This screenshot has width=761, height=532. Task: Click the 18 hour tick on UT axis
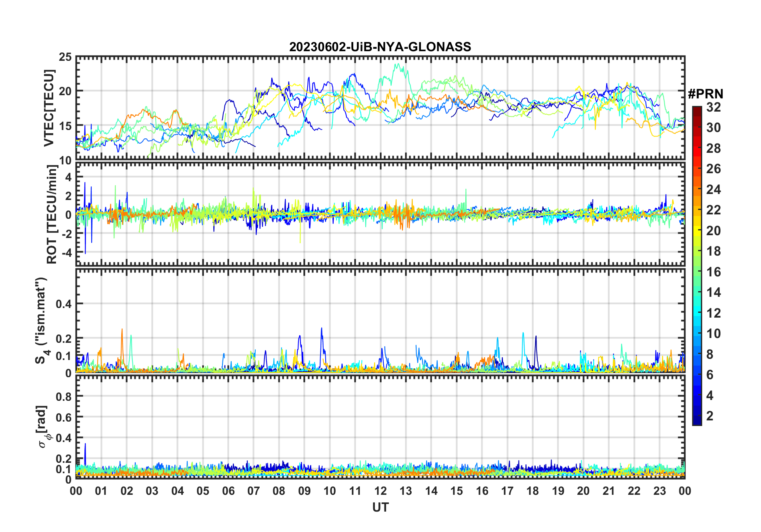point(533,491)
